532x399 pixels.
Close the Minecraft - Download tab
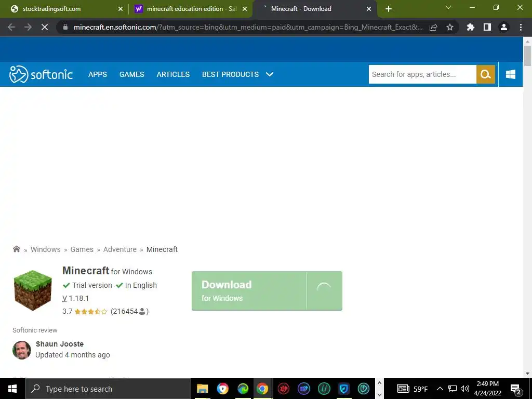click(369, 9)
